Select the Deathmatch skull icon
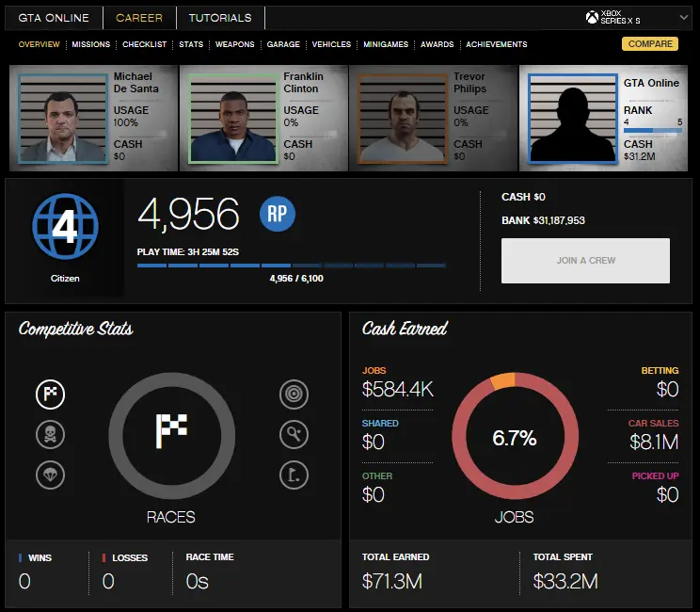700x612 pixels. 50,434
